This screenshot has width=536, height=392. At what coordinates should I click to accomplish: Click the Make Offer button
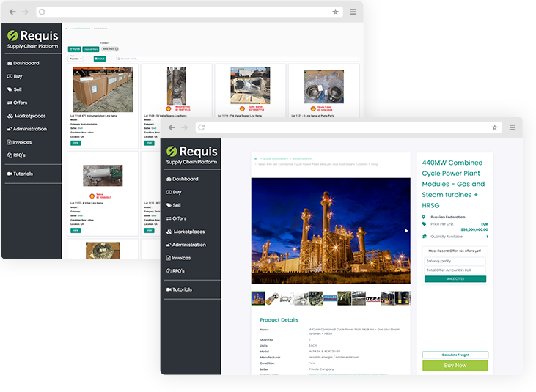tap(455, 279)
